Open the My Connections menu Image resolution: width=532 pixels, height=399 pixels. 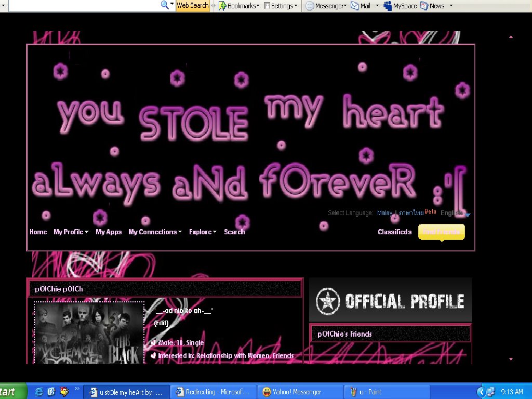coord(155,232)
